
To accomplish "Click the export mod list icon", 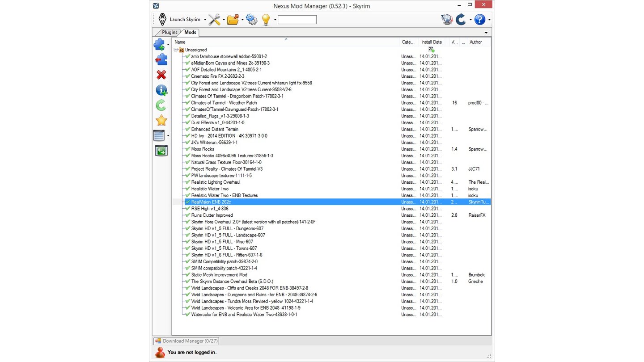I will point(161,151).
